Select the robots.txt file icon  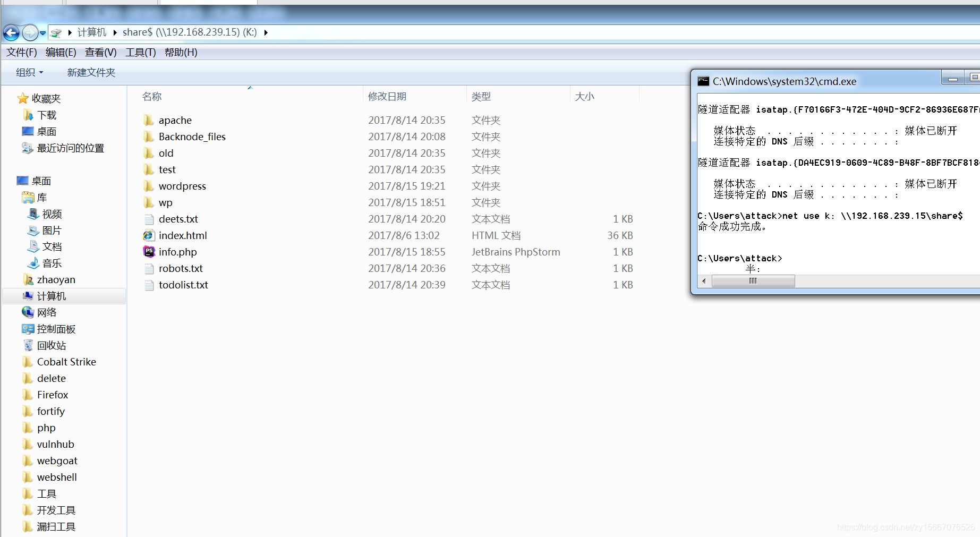pos(149,268)
